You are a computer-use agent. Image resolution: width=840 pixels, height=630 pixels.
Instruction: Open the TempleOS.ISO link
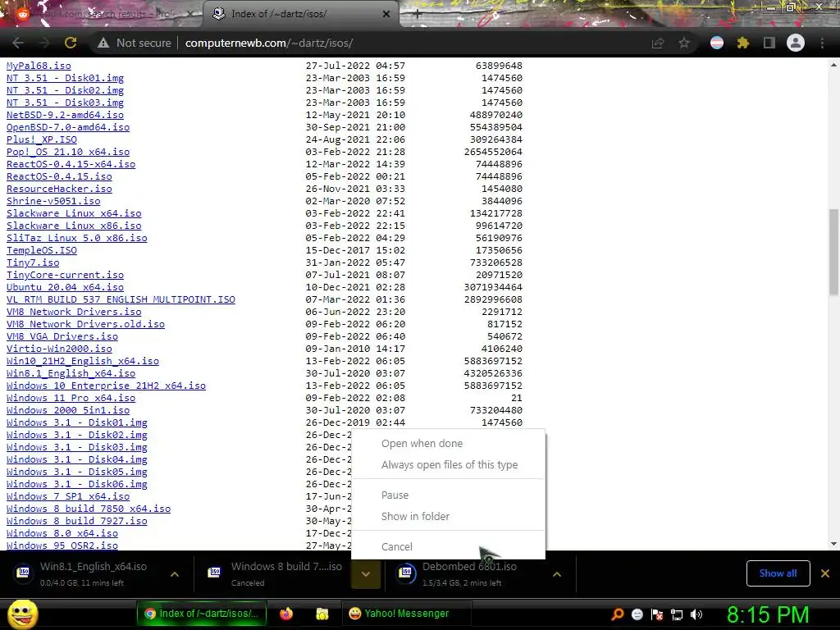coord(42,250)
